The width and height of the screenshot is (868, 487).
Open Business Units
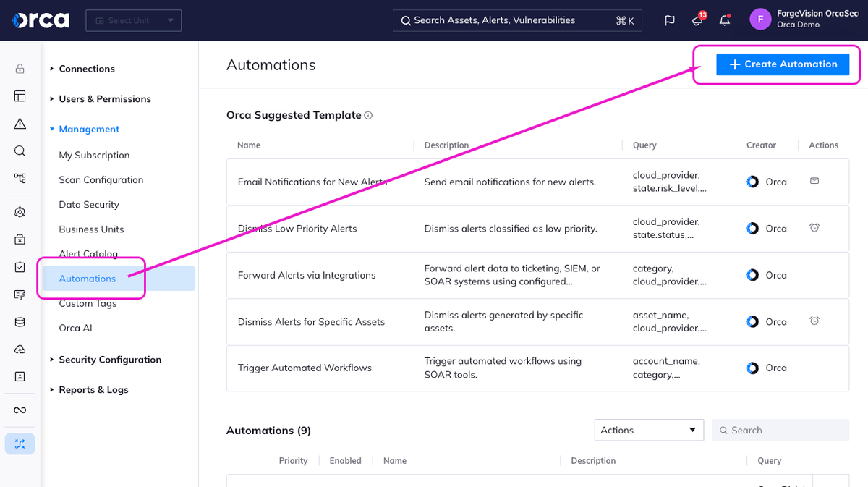tap(91, 229)
